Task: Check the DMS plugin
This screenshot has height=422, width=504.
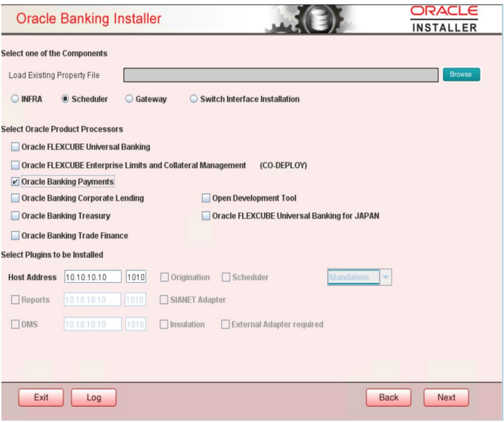Action: coord(15,324)
